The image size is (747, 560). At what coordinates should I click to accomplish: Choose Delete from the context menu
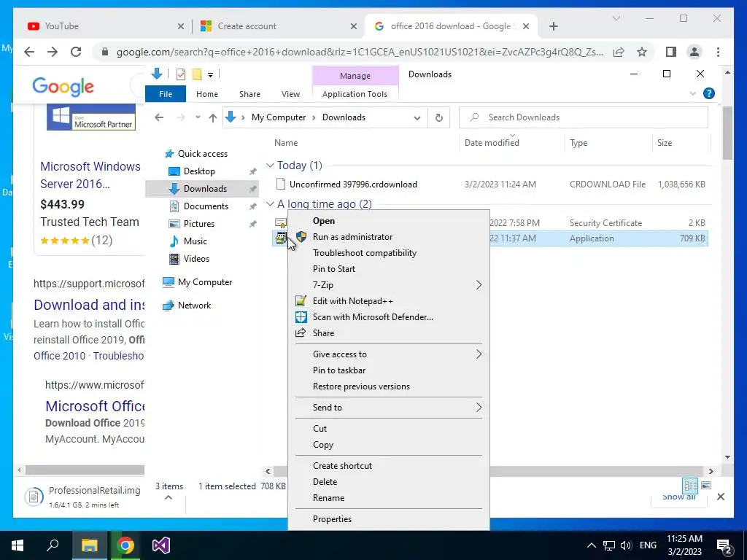[x=325, y=482]
